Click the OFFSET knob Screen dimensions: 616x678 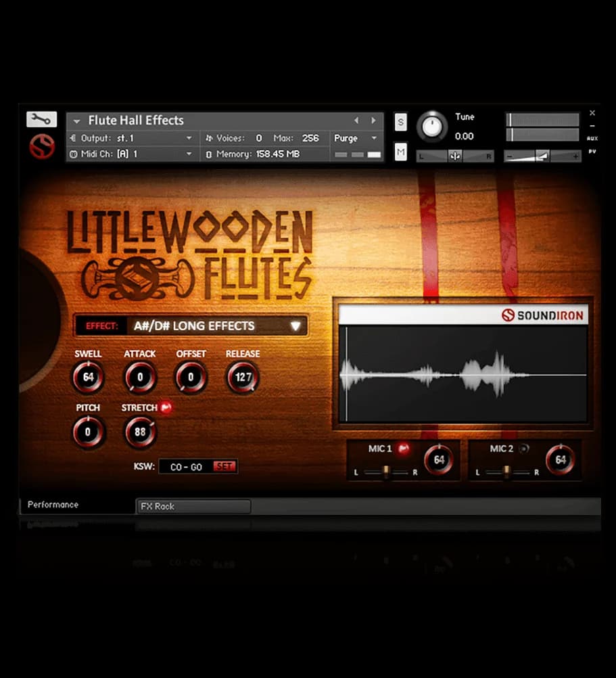coord(191,378)
